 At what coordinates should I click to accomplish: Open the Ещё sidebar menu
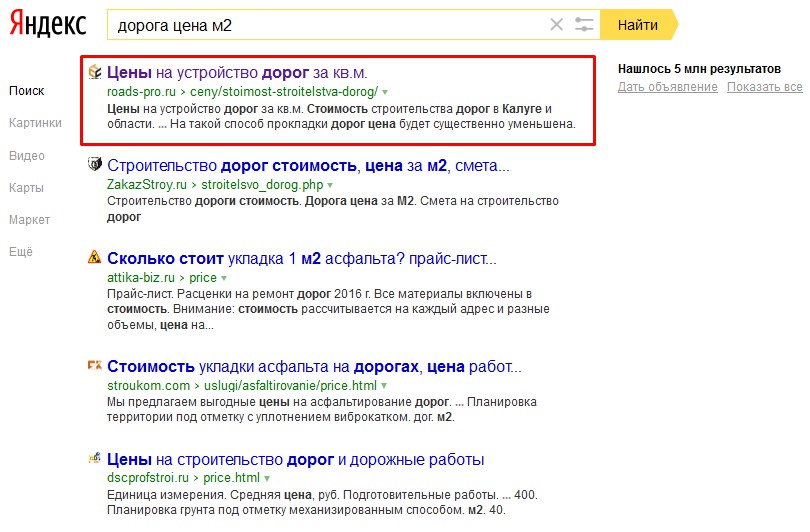pos(21,252)
